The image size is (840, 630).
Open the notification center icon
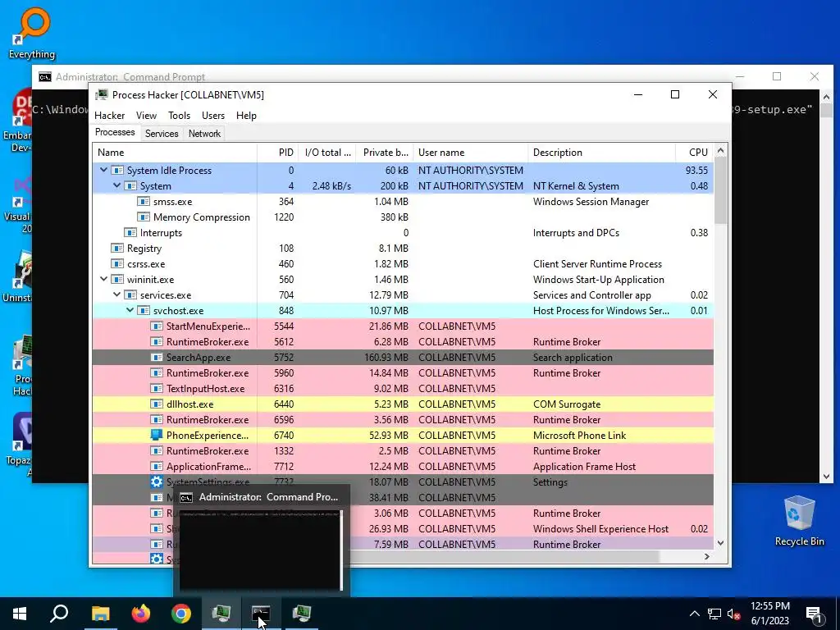point(815,614)
